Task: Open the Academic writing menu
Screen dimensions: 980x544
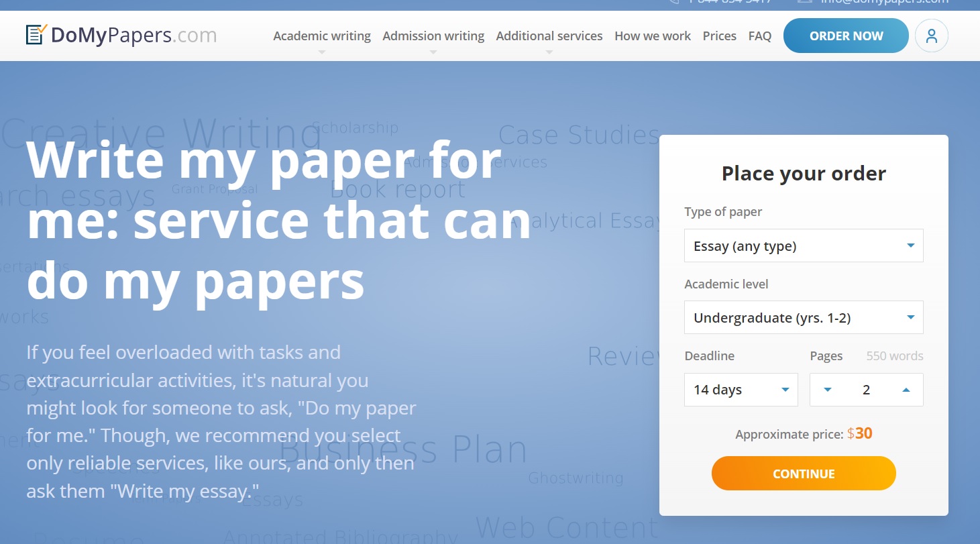Action: 322,36
